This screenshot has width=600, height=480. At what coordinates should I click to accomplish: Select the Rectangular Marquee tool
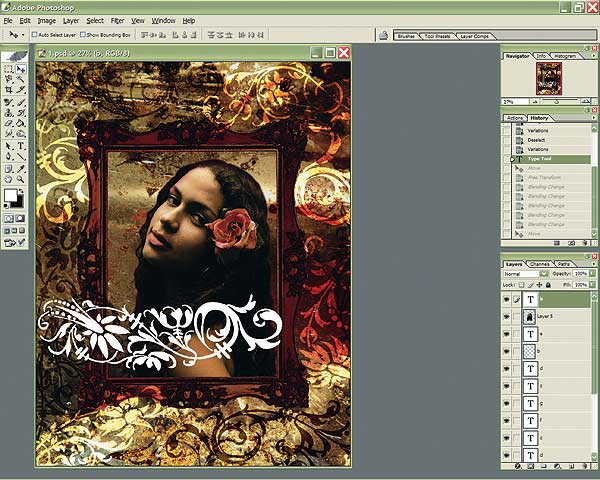pos(9,70)
